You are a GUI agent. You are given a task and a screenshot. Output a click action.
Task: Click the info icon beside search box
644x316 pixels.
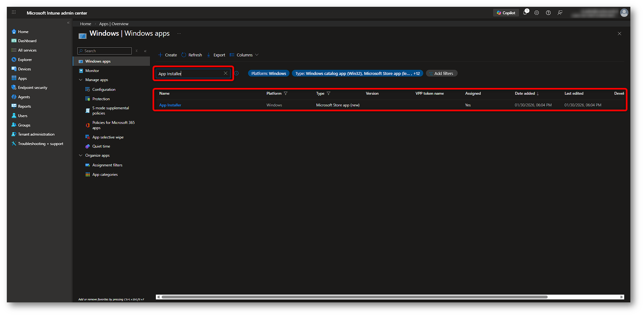point(237,73)
